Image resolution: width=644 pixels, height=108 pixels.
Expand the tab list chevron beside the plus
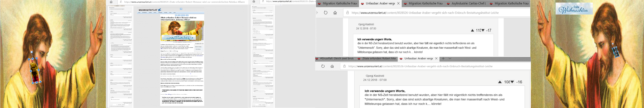click(x=450, y=58)
